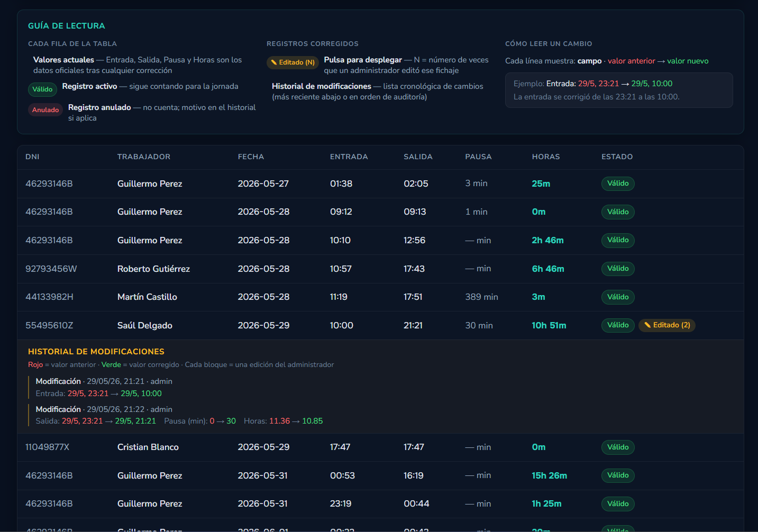Collapse the Editado (2) badge on Saúl Delgado row
The image size is (758, 532).
point(667,325)
